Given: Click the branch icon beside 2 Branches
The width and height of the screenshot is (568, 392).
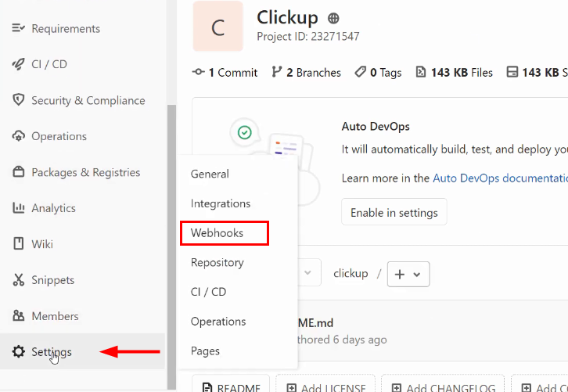Looking at the screenshot, I should coord(276,72).
